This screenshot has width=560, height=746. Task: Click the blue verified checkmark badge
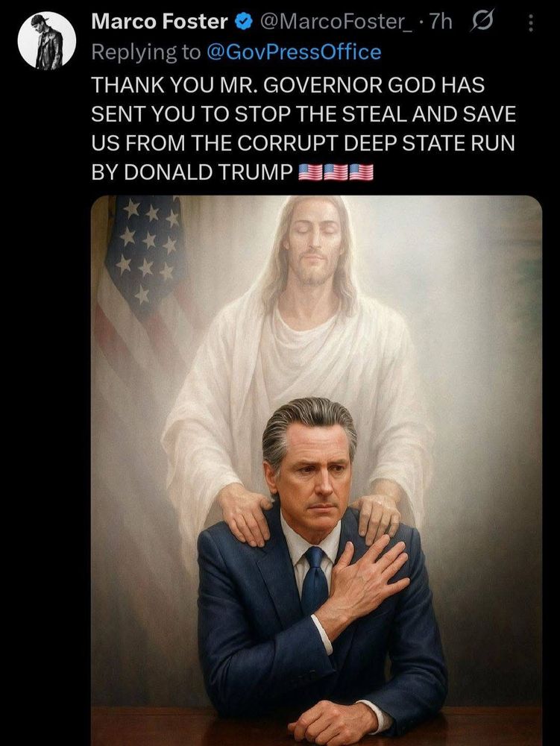click(245, 22)
